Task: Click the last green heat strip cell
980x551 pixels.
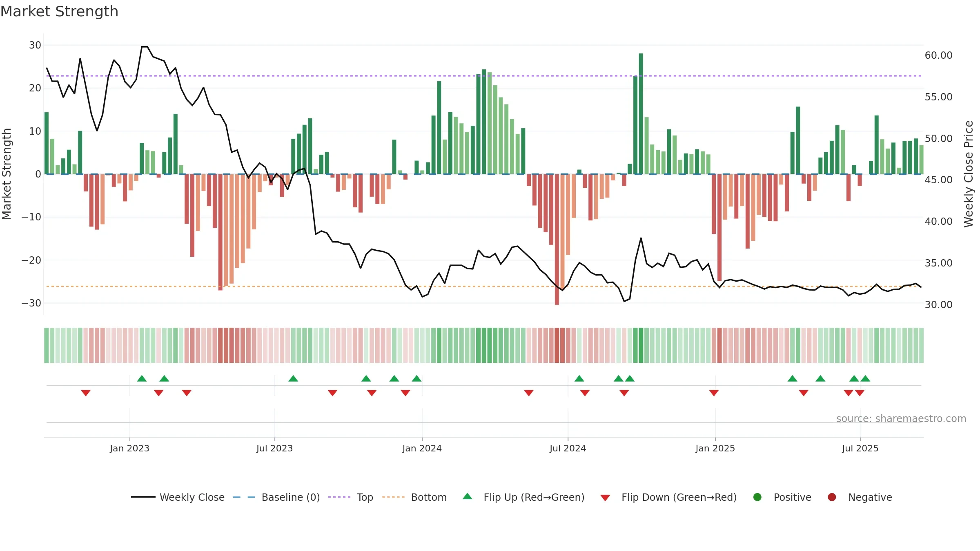Action: 921,345
